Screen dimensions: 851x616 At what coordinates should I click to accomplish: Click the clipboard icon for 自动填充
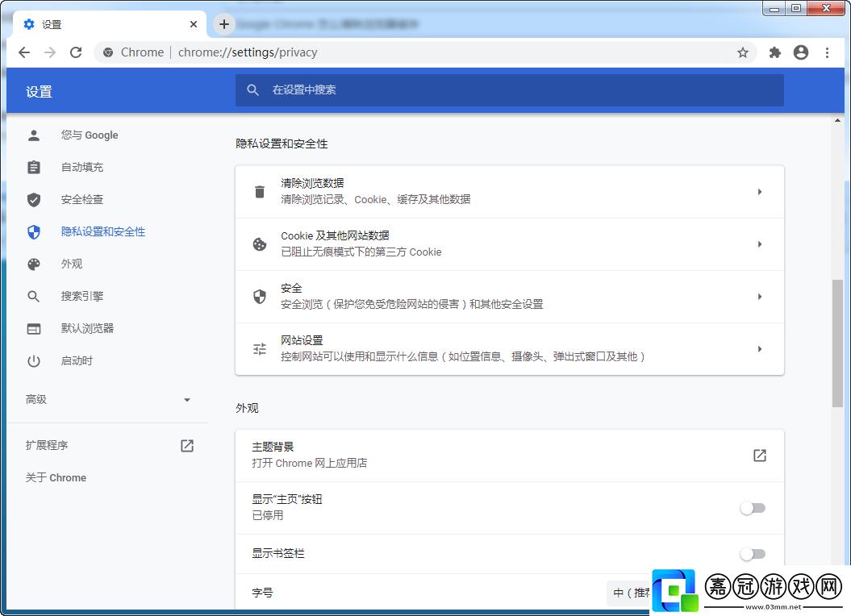[x=34, y=167]
